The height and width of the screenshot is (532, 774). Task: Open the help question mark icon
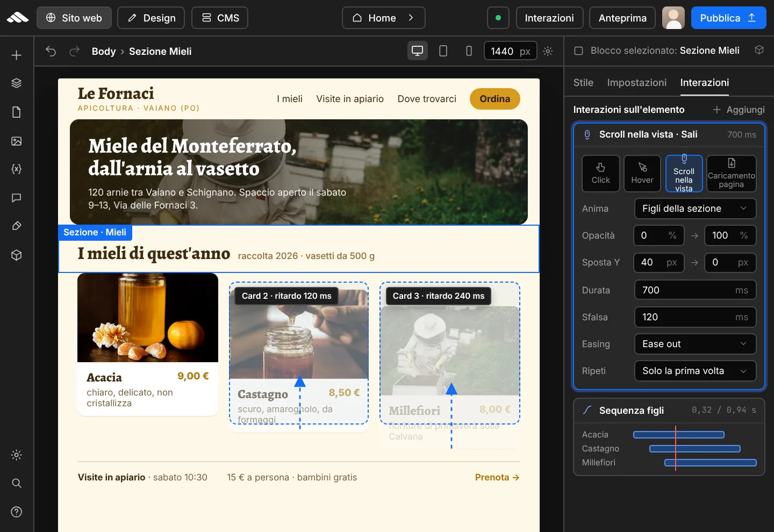(x=17, y=512)
